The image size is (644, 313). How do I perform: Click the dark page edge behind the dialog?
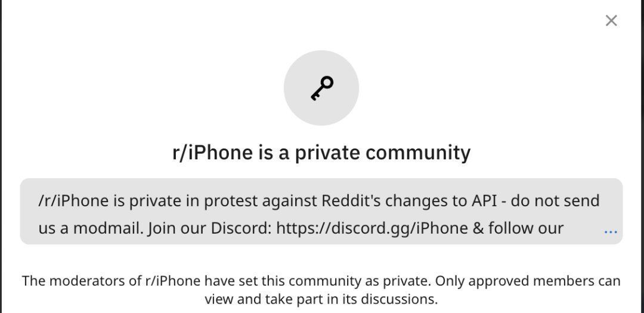click(x=1, y=156)
